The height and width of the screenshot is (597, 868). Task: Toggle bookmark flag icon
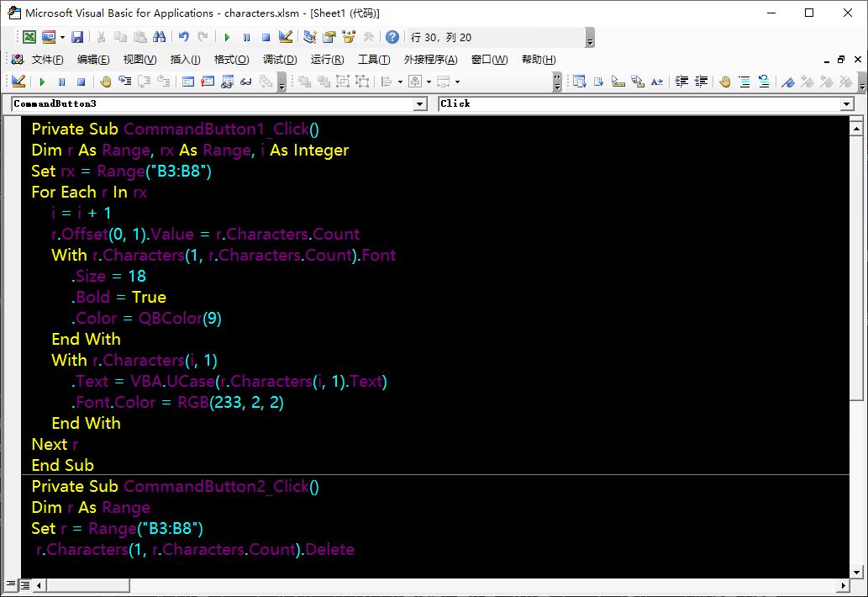click(788, 82)
